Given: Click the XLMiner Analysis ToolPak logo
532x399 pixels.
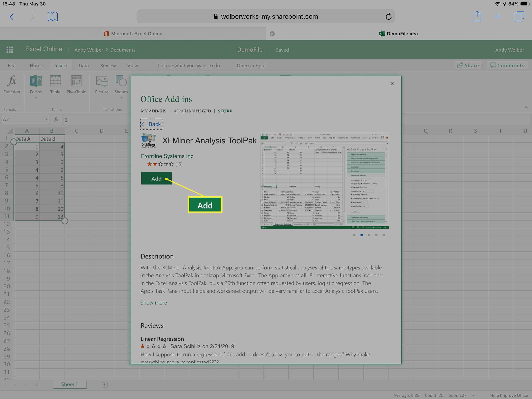Looking at the screenshot, I should point(149,140).
